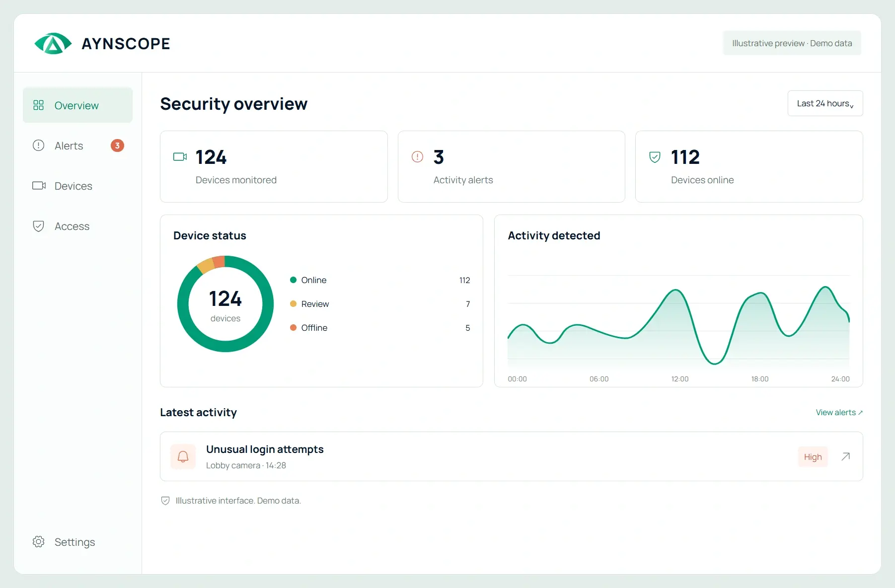Click the Online count 112 in legend

point(464,280)
